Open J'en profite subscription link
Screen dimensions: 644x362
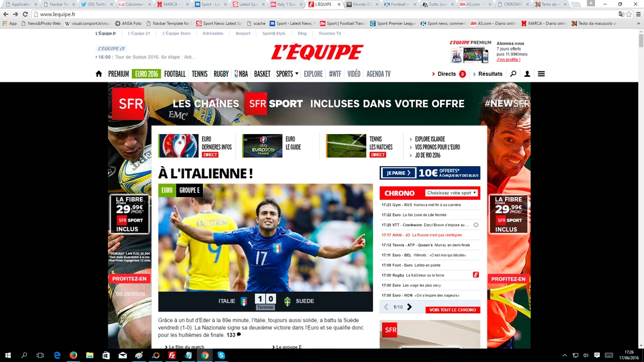pyautogui.click(x=509, y=59)
